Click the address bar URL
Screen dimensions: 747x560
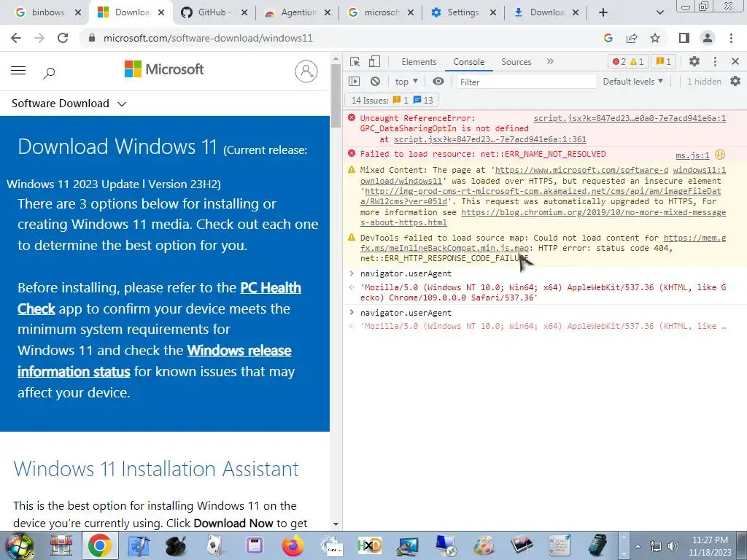pyautogui.click(x=208, y=38)
